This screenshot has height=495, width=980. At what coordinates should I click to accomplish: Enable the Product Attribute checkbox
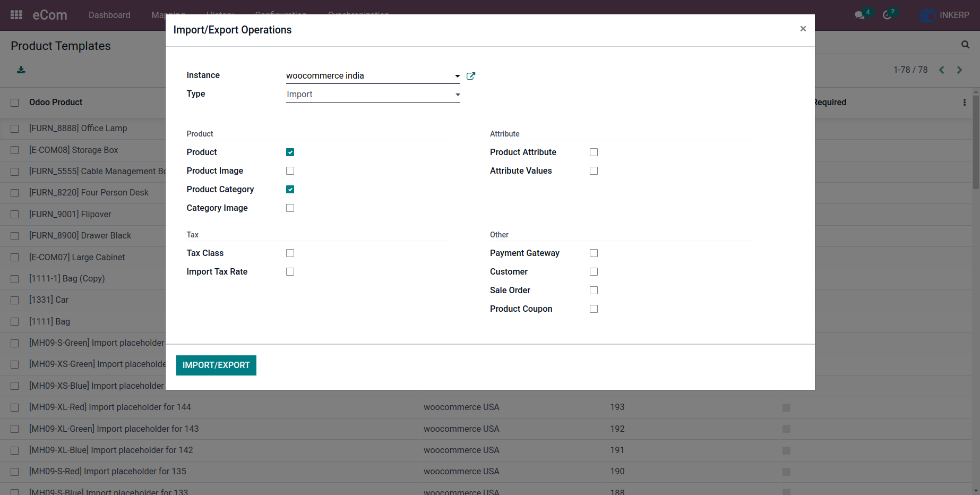click(x=594, y=152)
